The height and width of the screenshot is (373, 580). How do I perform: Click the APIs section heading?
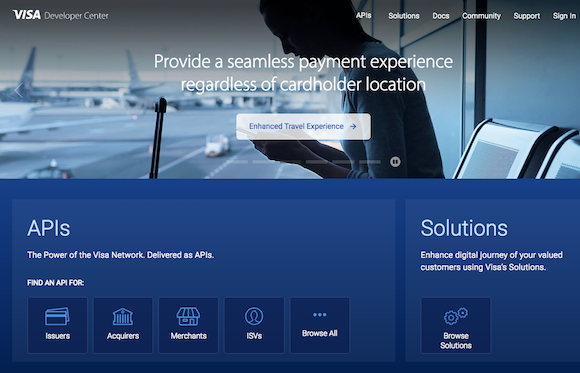pos(48,228)
